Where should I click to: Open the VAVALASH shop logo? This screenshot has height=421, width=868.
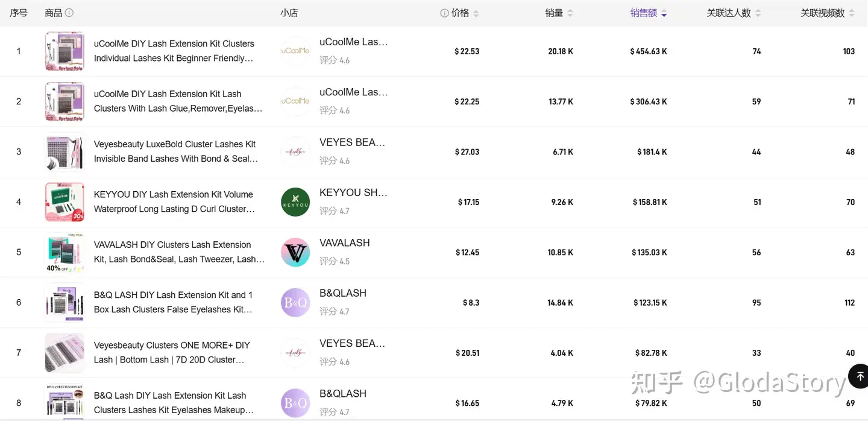295,252
